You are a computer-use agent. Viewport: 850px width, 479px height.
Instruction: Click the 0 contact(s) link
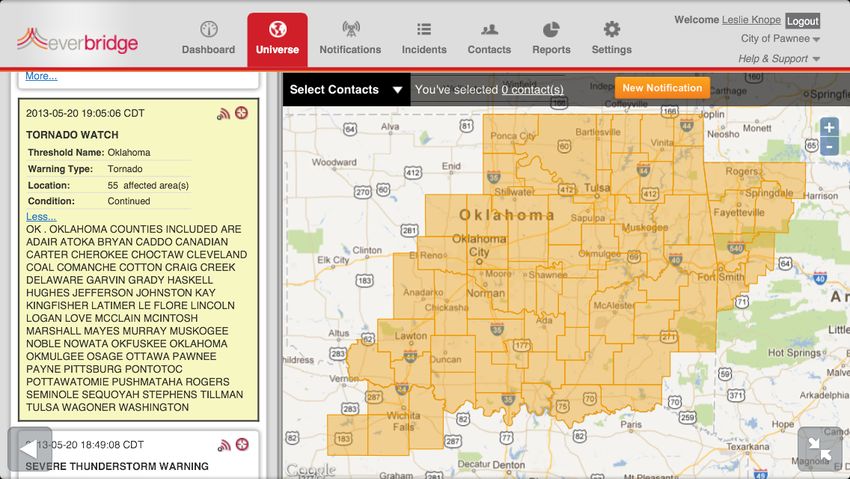532,90
